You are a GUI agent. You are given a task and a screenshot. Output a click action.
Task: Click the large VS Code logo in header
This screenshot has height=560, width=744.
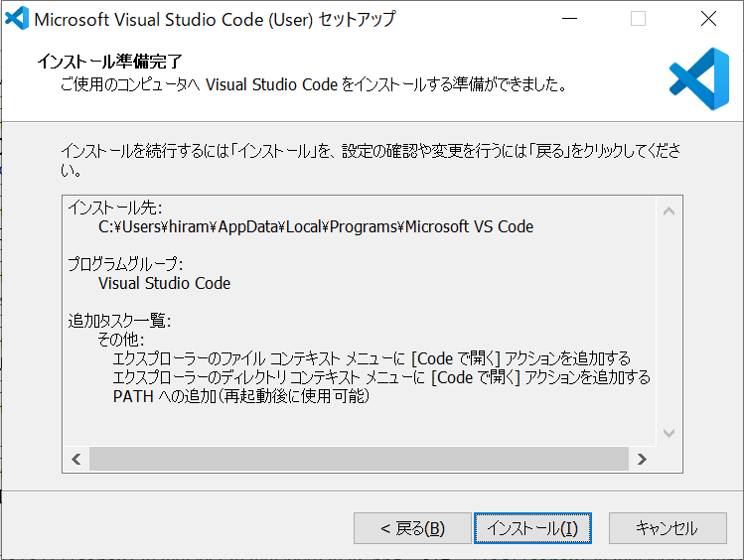coord(699,78)
